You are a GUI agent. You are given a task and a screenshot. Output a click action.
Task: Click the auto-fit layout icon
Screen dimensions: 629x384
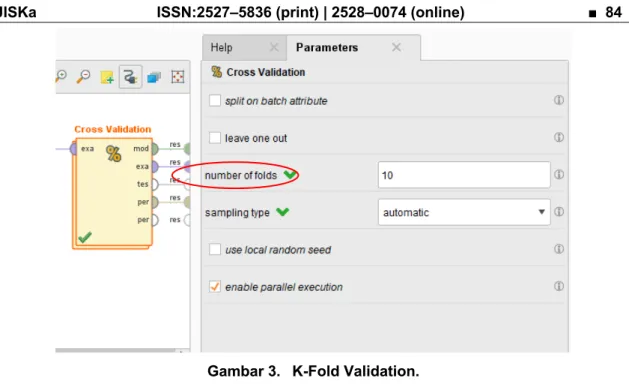(x=177, y=77)
